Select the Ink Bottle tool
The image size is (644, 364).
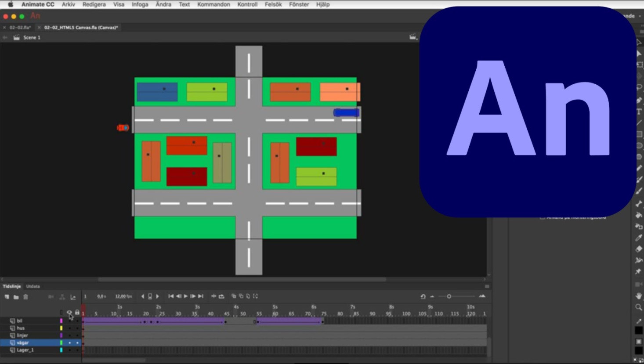[639, 227]
